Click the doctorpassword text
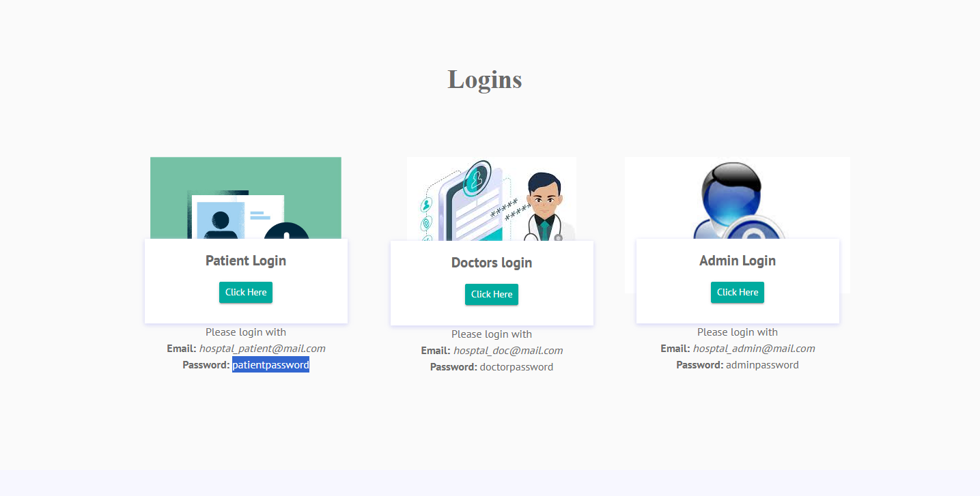The width and height of the screenshot is (980, 496). 516,367
